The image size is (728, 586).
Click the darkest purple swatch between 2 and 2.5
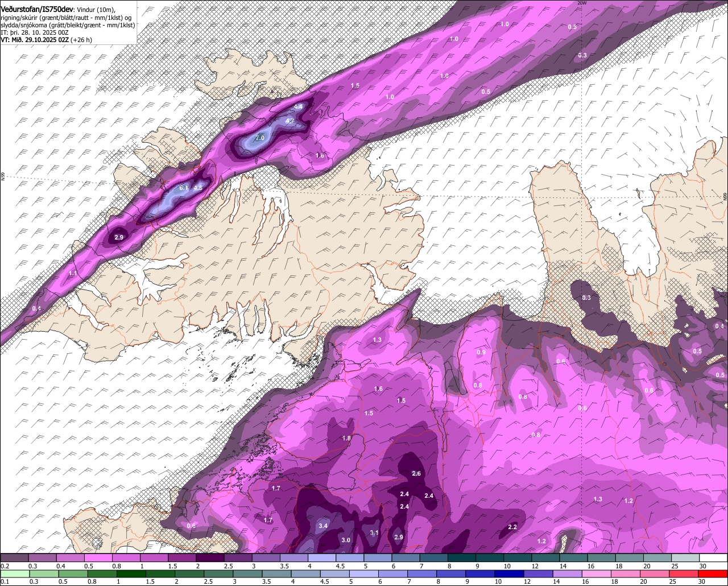click(210, 558)
